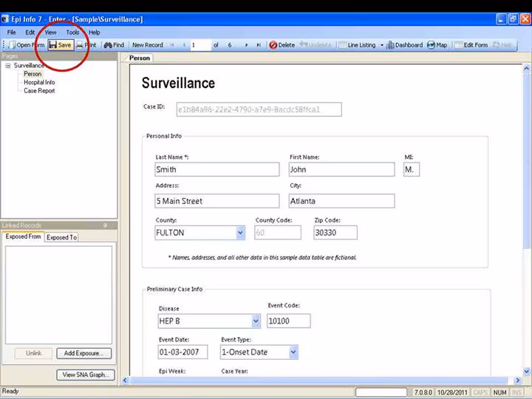Screen dimensions: 532x399
Task: Click the Last Name field containing Smith
Action: (x=216, y=169)
